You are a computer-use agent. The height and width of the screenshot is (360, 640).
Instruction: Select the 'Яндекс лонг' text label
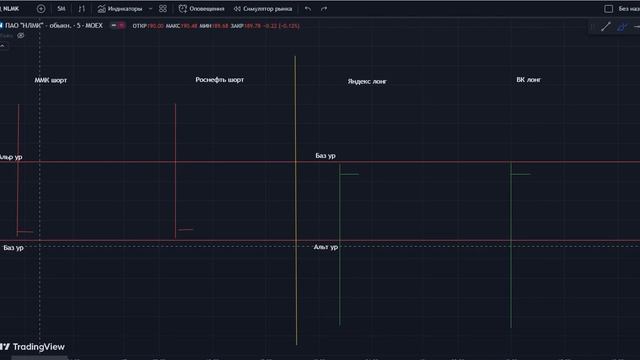(x=367, y=81)
